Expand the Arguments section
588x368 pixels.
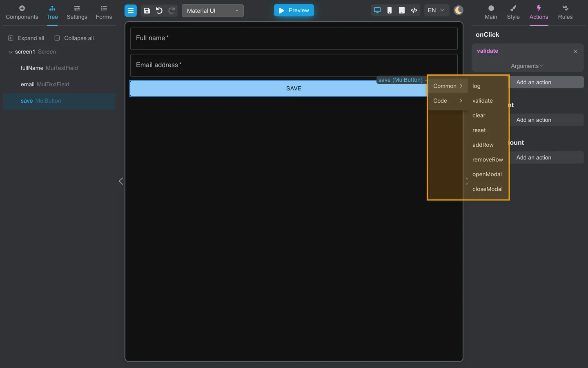pyautogui.click(x=527, y=66)
